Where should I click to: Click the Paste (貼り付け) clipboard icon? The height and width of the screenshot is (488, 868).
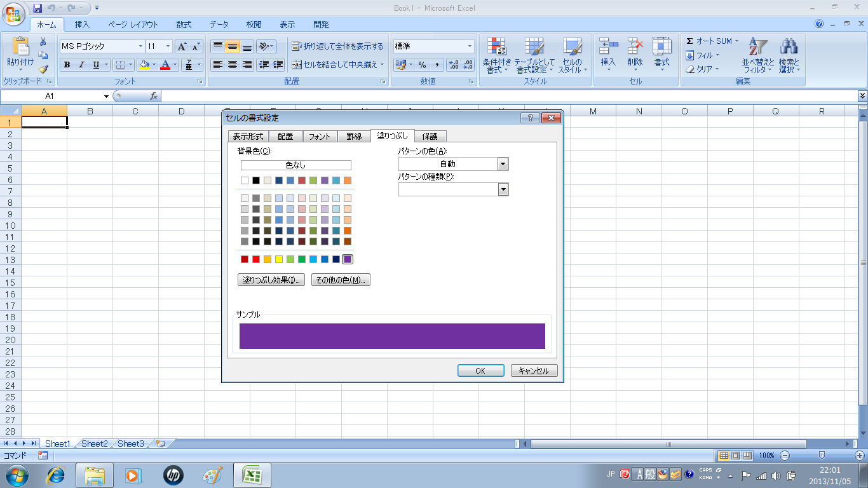20,48
